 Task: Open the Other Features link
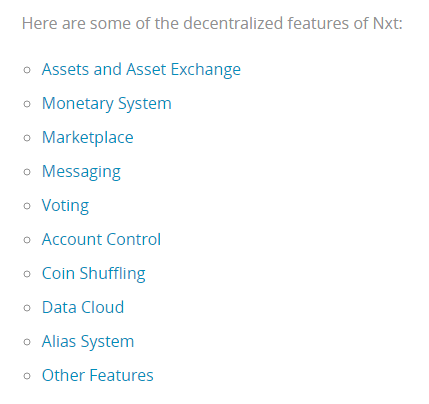click(x=97, y=375)
